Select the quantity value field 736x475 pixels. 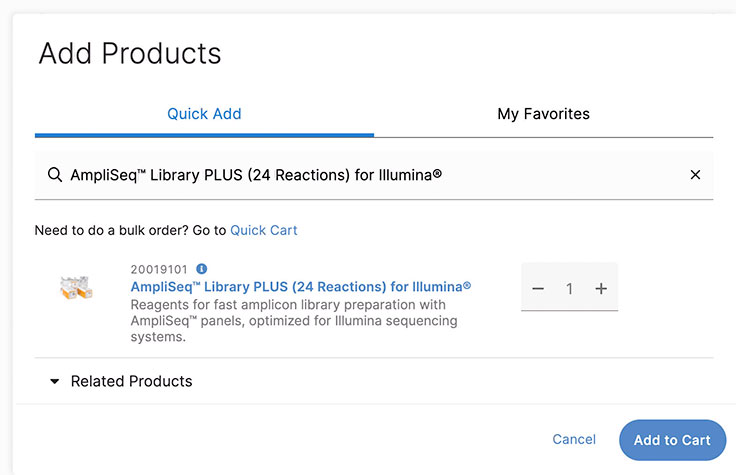(569, 289)
